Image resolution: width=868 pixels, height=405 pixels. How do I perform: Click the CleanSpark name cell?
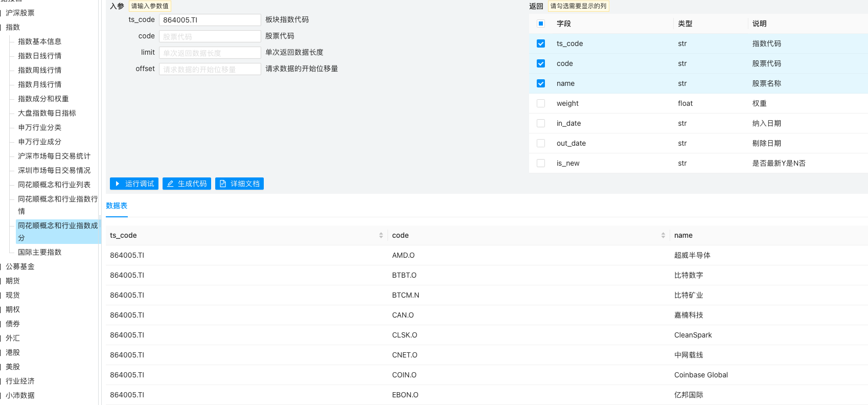click(x=693, y=335)
